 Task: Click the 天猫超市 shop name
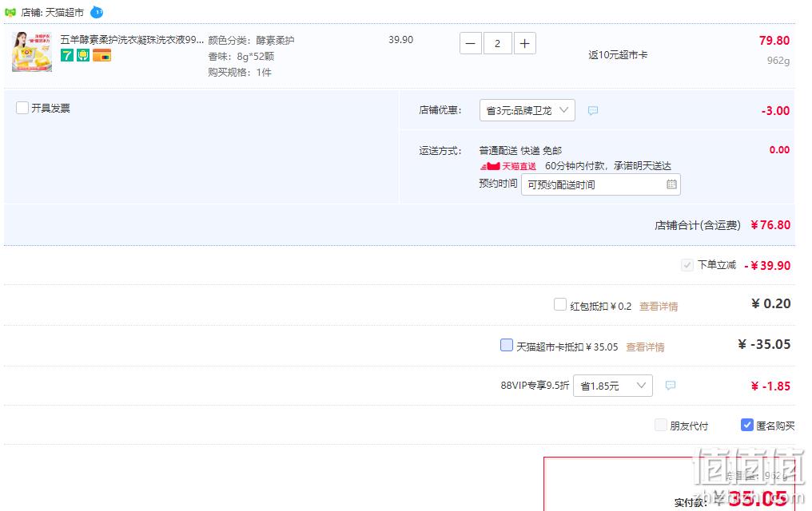(64, 13)
